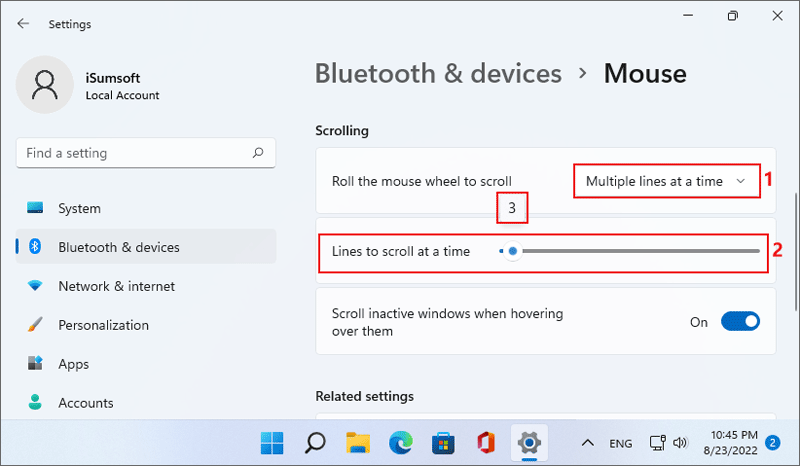Click the Lines to scroll slider track

pos(630,251)
